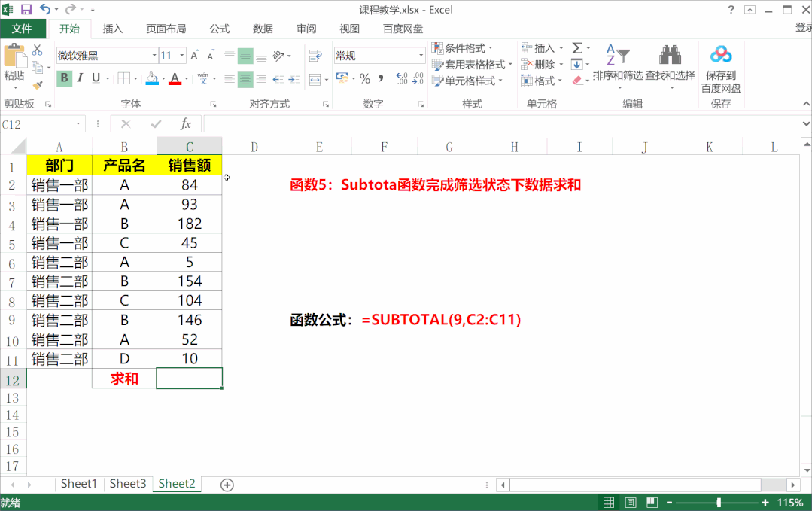This screenshot has height=511, width=812.
Task: Open the 文件 (File) tab
Action: coord(23,29)
